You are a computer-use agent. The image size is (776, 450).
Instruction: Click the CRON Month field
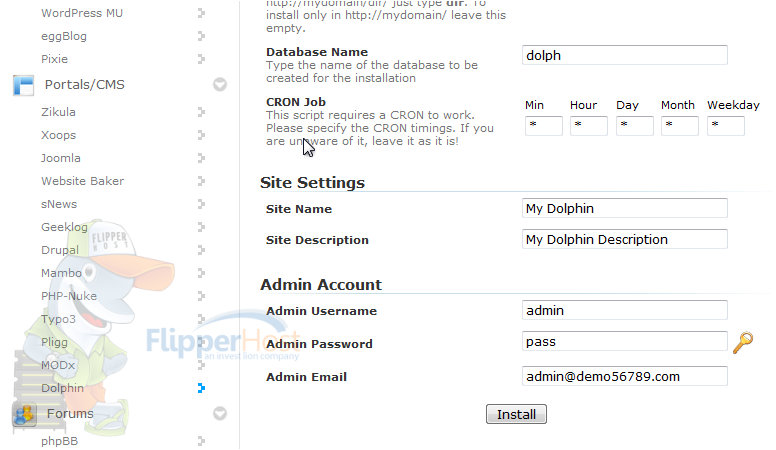point(679,126)
